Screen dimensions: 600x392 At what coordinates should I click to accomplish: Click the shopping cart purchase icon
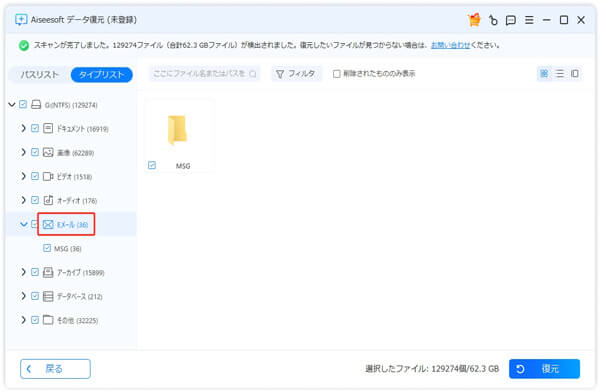tap(474, 20)
